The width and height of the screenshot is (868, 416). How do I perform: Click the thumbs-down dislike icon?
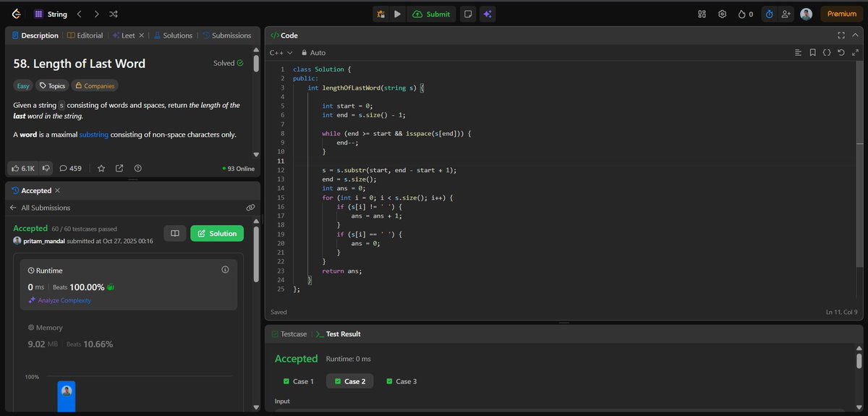pos(46,168)
